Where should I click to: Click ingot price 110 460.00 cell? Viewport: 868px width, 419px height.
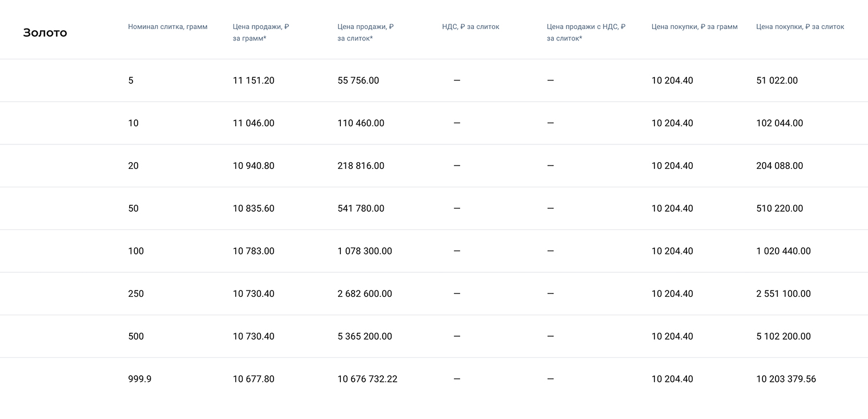coord(361,123)
